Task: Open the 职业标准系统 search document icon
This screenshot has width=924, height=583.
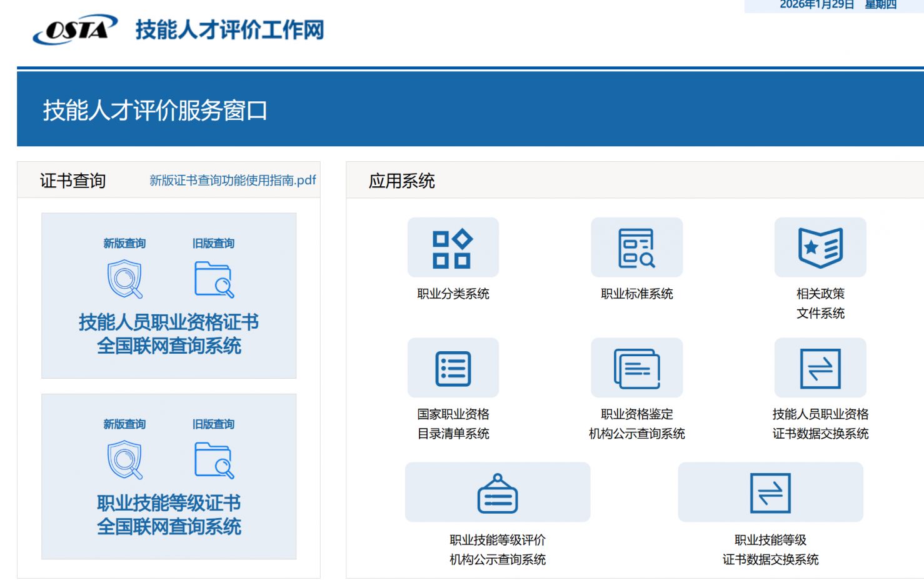Action: click(x=636, y=248)
